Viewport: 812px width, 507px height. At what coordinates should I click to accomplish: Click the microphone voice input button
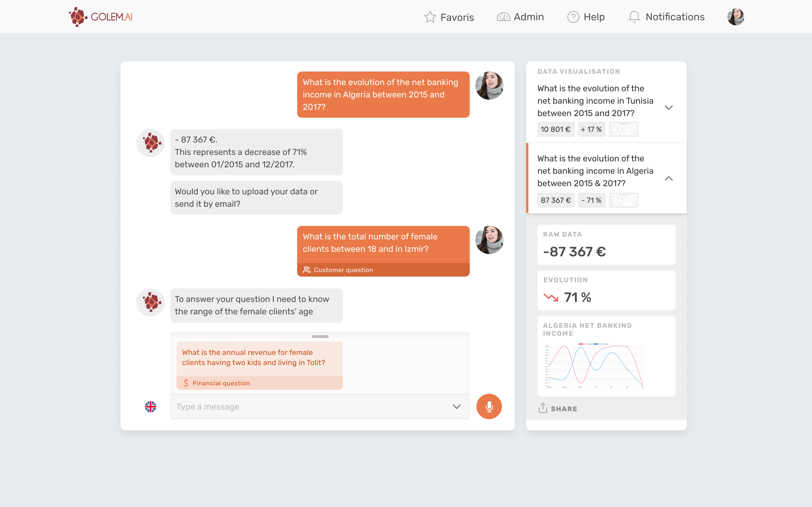pos(489,406)
